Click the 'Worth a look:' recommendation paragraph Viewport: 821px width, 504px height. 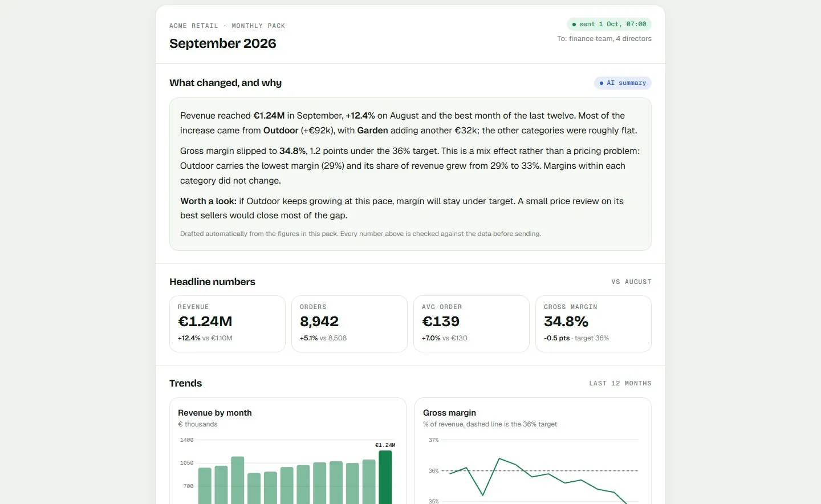(402, 208)
